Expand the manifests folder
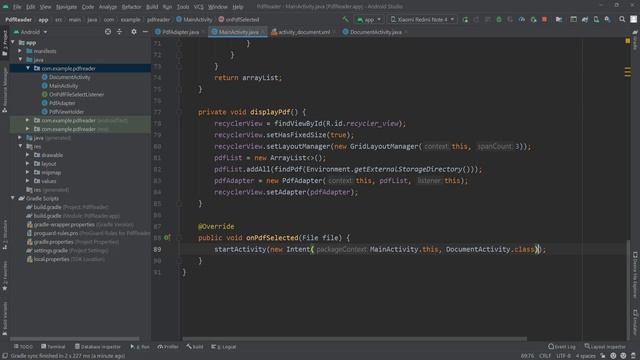The image size is (640, 360). pyautogui.click(x=20, y=51)
